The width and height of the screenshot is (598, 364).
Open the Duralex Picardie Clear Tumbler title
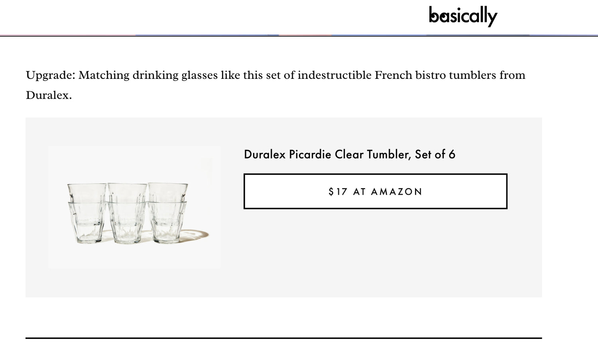349,155
